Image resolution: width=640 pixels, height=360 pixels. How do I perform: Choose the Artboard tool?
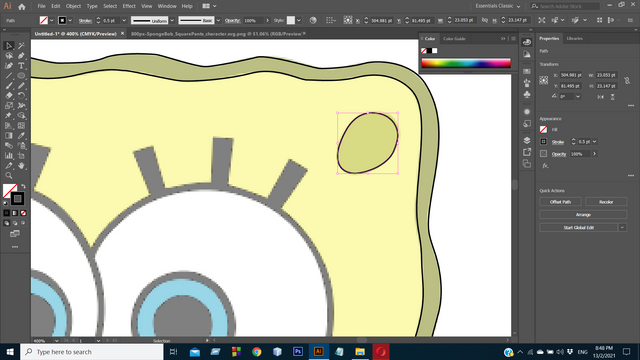click(x=21, y=156)
